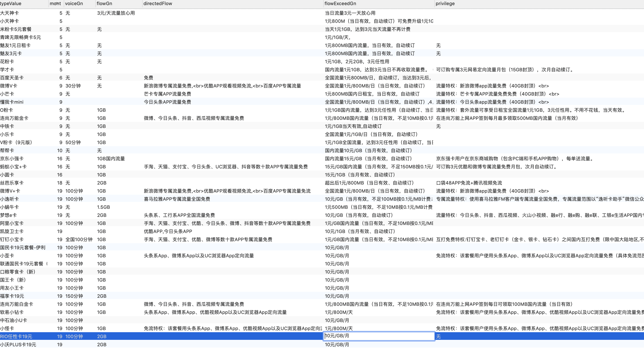Select the highlighted RIO任性卡19元 cell
Image resolution: width=644 pixels, height=349 pixels.
click(x=16, y=336)
